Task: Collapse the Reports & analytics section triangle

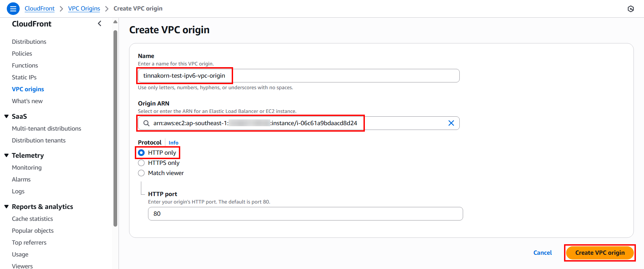Action: [6, 207]
